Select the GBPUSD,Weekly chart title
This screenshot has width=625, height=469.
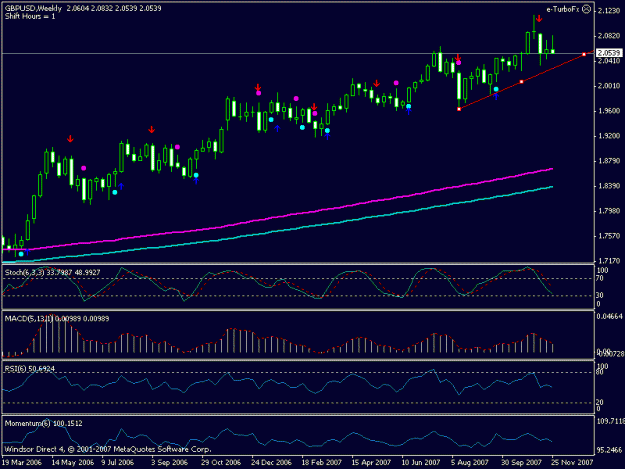[x=33, y=8]
